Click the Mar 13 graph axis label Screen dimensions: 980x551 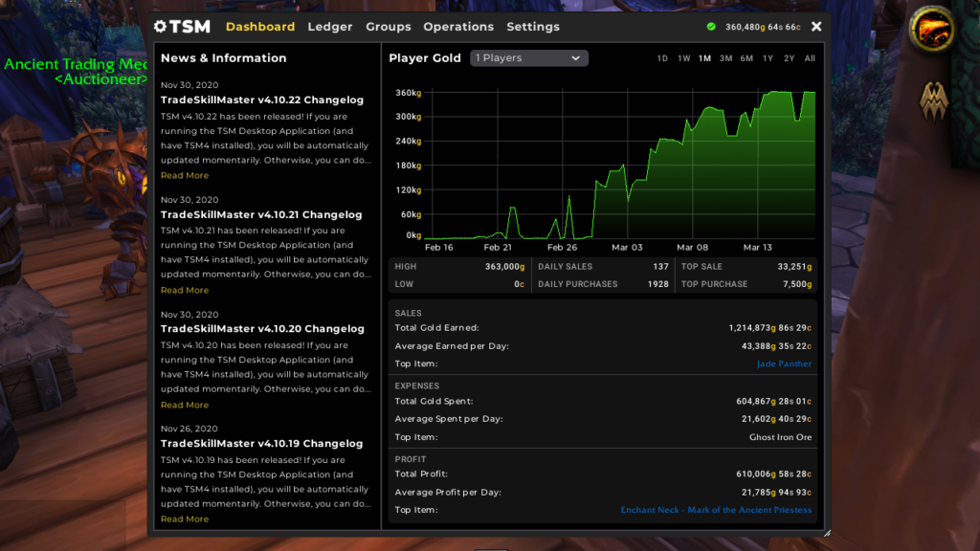758,248
